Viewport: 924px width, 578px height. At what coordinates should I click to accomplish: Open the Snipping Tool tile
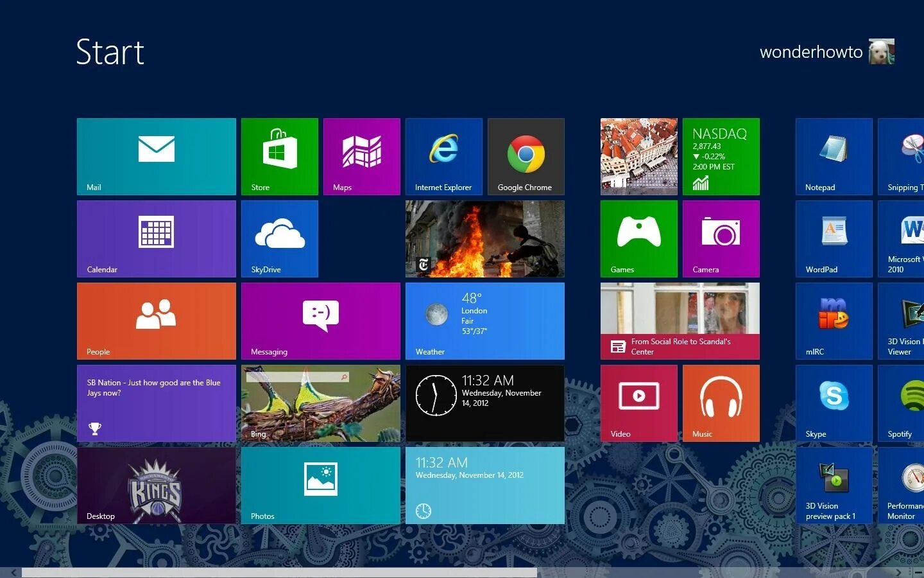pyautogui.click(x=901, y=157)
